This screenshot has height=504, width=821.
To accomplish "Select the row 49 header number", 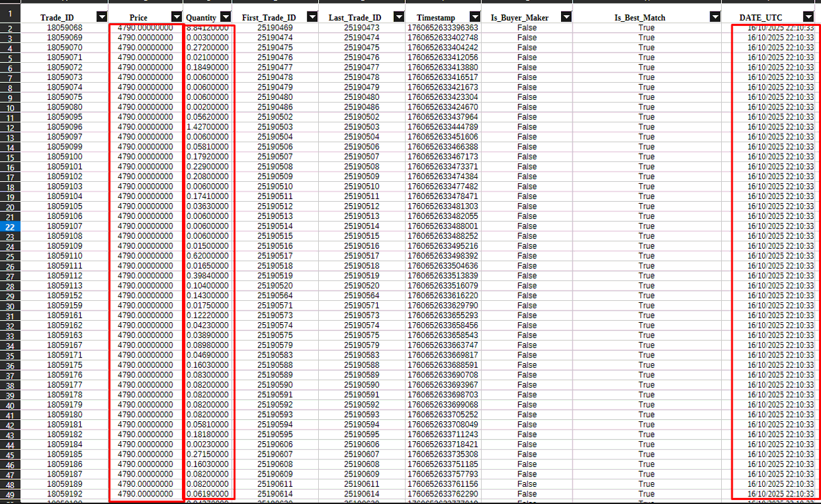I will [x=11, y=494].
